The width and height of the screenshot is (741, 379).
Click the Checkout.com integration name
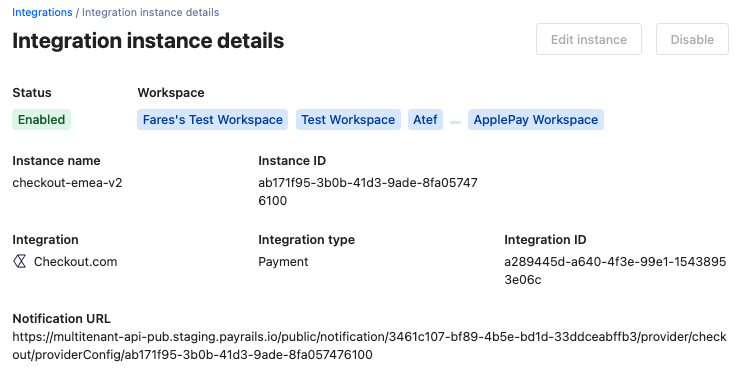tap(76, 261)
